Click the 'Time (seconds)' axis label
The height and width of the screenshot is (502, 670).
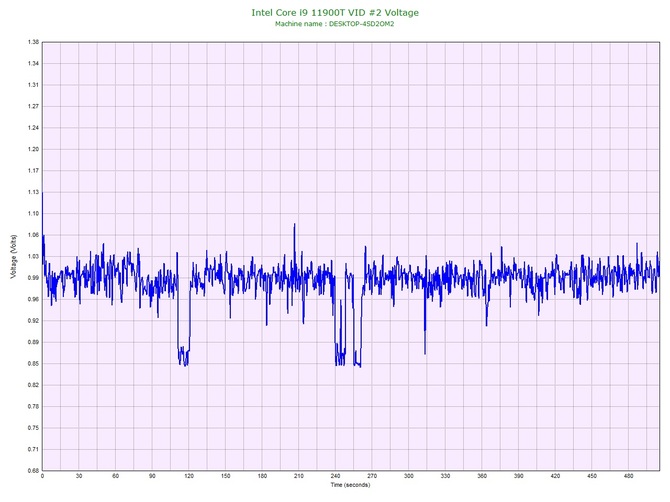[x=350, y=485]
